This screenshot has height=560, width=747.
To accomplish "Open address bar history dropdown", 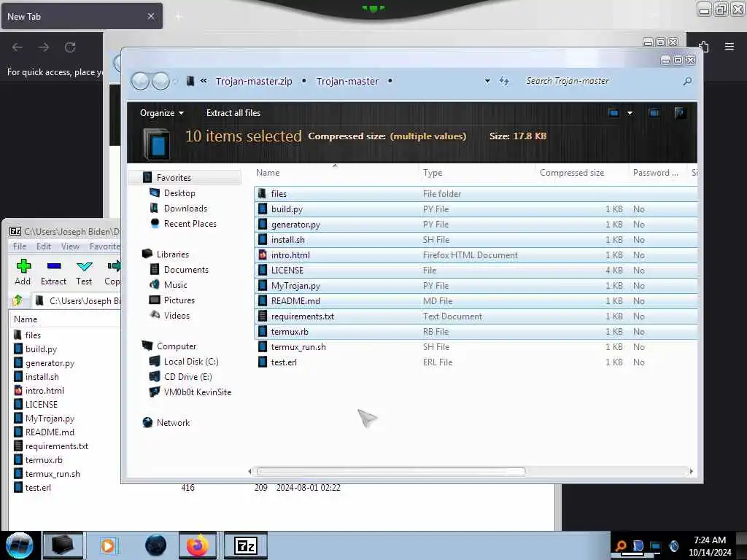I will (x=487, y=82).
